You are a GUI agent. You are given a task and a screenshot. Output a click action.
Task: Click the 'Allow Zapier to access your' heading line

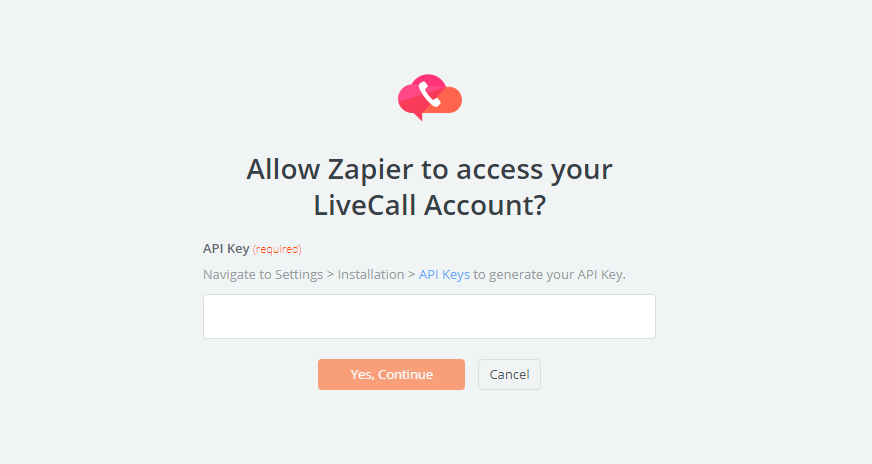pyautogui.click(x=429, y=169)
